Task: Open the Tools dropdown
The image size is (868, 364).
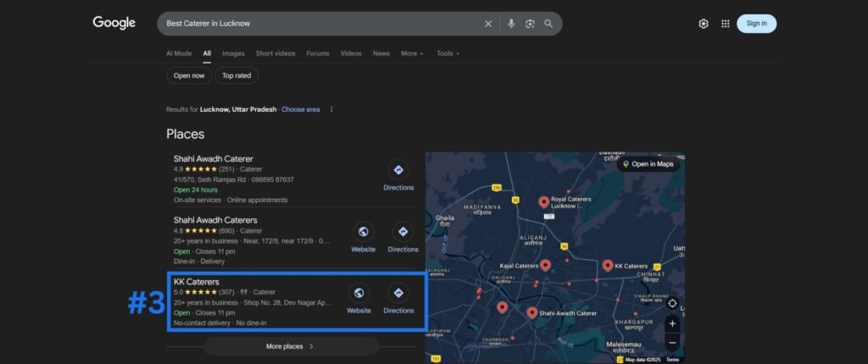Action: click(448, 53)
